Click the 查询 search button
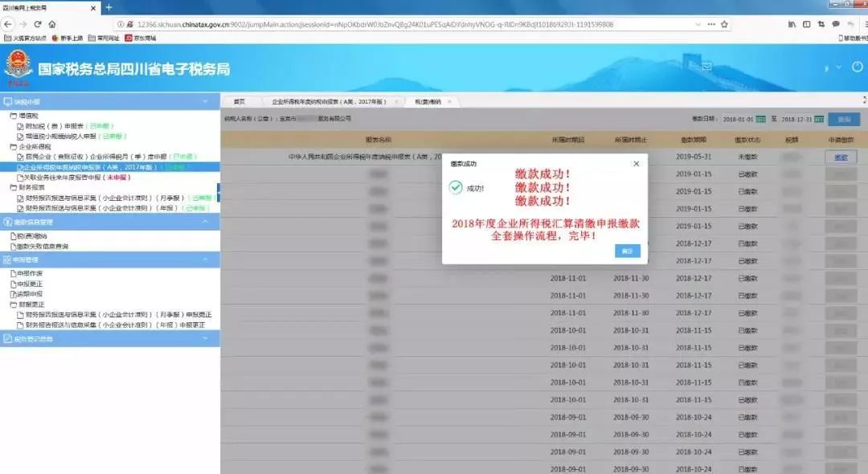Image resolution: width=868 pixels, height=474 pixels. coord(843,119)
